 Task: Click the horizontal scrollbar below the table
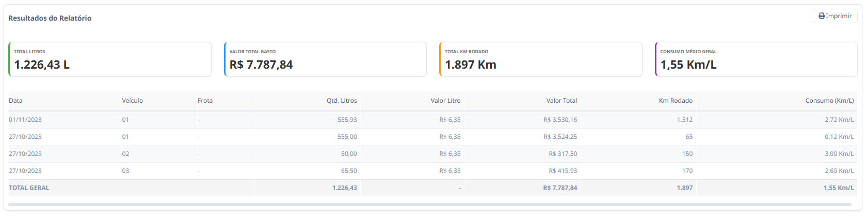430,204
